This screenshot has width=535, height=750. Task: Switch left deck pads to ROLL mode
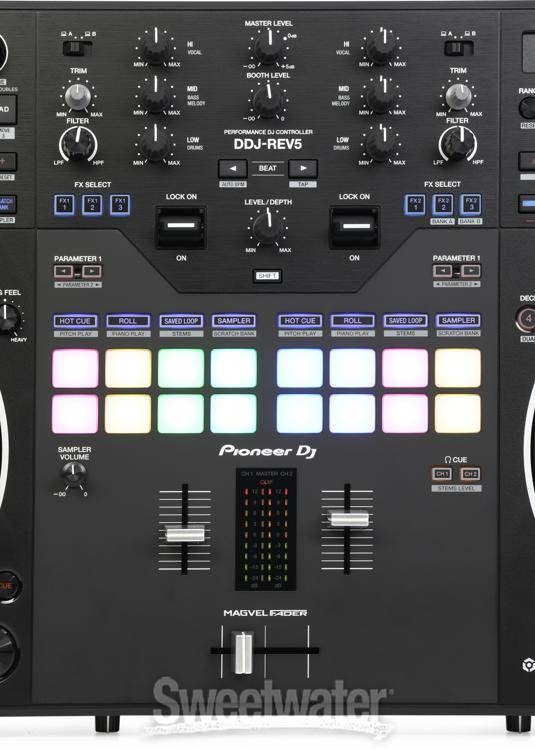(128, 321)
